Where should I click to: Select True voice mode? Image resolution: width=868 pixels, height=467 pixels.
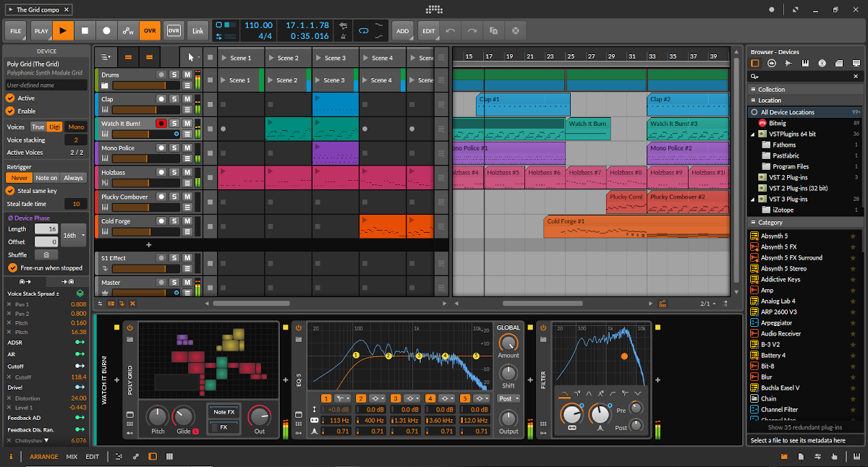coord(38,127)
